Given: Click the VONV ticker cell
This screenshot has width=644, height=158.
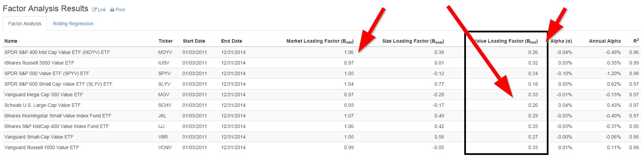Looking at the screenshot, I should click(165, 147).
